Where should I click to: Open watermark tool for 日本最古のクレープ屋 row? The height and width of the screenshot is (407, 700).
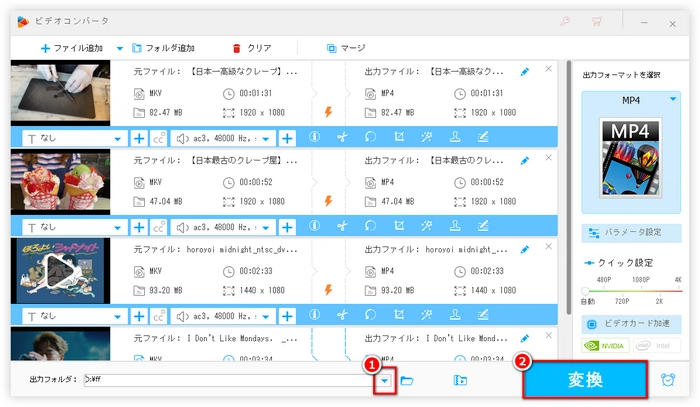pos(455,226)
